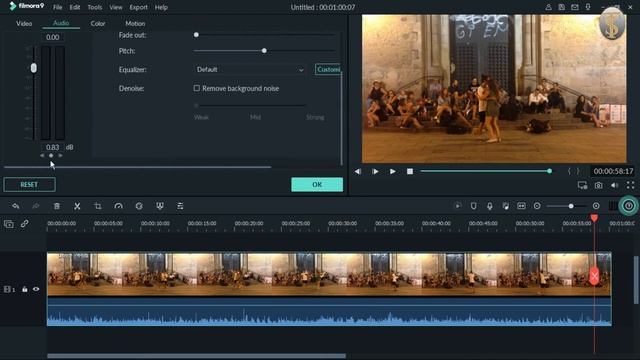Click the audio waveform track

point(329,311)
